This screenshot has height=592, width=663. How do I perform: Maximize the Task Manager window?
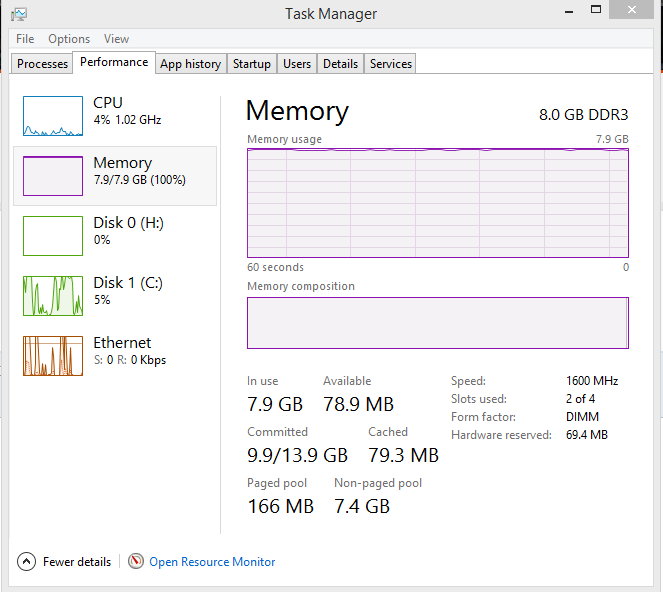click(x=596, y=9)
